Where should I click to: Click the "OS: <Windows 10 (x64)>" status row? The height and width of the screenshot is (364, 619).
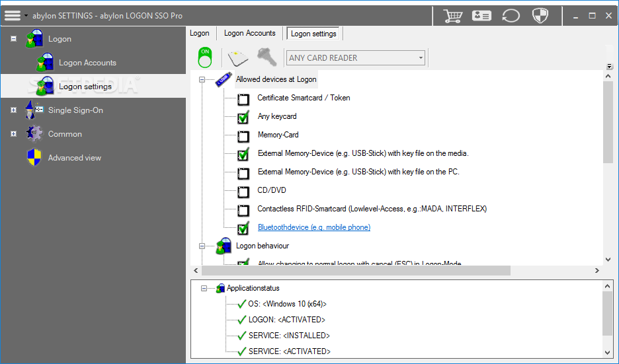point(288,304)
